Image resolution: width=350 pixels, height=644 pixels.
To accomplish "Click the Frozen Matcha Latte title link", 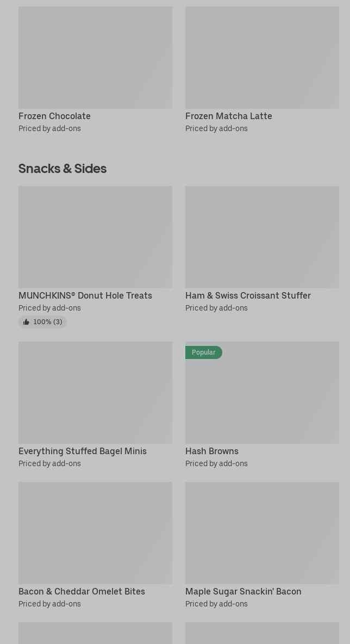I will point(228,116).
